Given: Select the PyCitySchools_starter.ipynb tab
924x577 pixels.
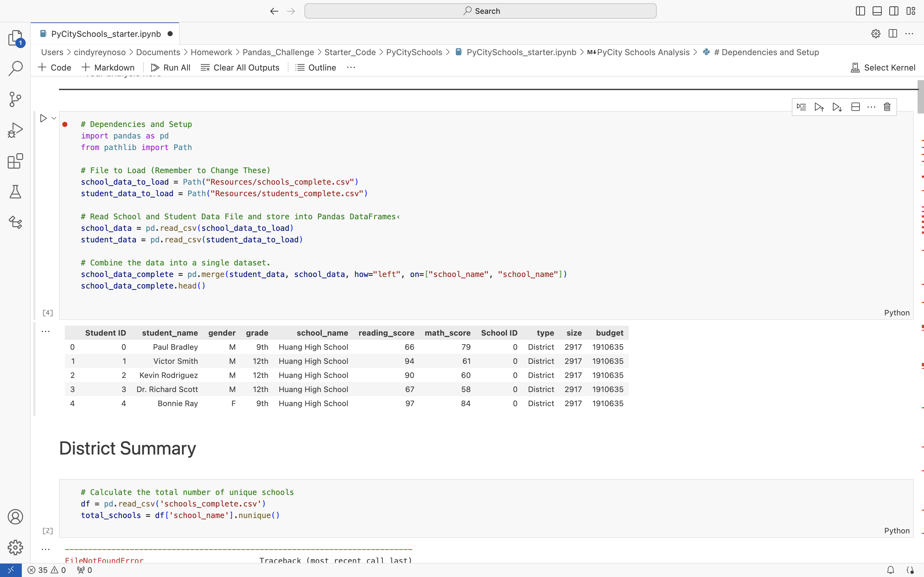Looking at the screenshot, I should pyautogui.click(x=106, y=34).
